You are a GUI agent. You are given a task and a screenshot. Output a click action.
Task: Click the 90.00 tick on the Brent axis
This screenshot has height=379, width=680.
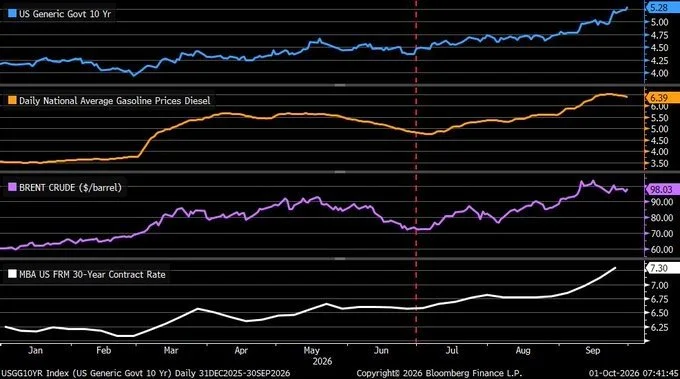point(661,202)
